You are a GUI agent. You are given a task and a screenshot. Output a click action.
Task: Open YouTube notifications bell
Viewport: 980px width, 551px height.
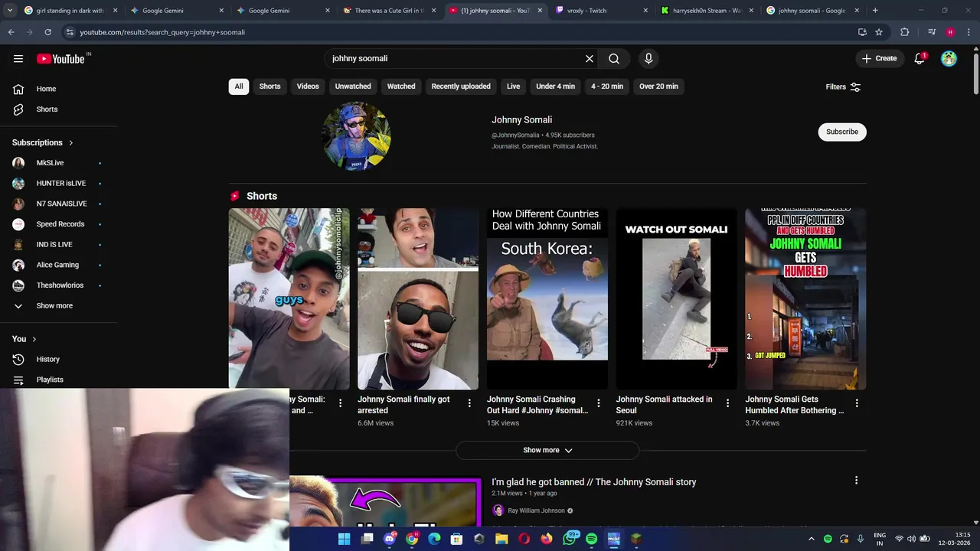pos(920,59)
